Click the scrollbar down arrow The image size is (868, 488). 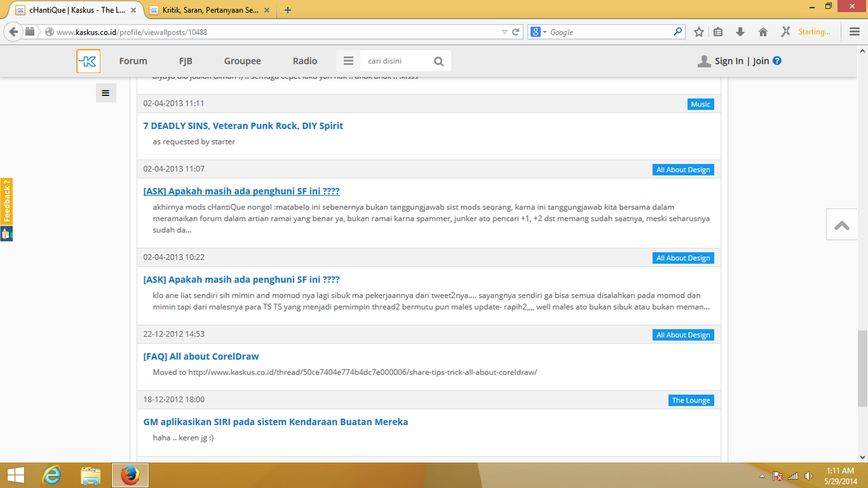click(862, 457)
